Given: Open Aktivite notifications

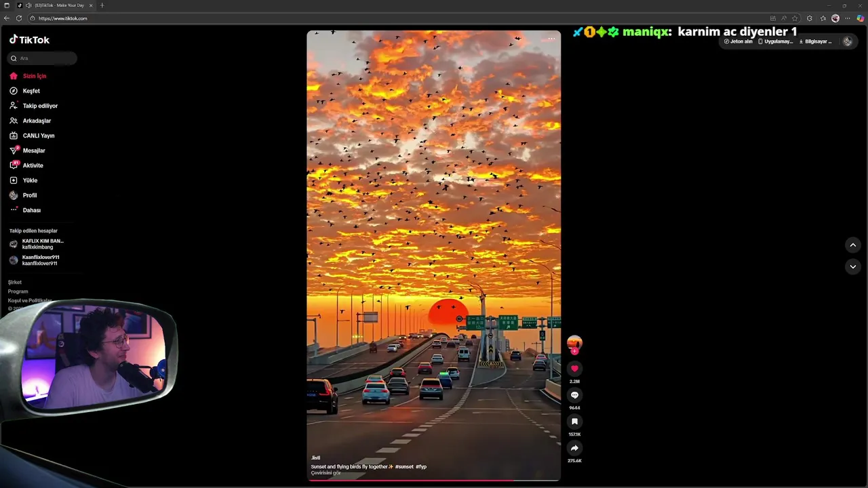Looking at the screenshot, I should point(26,165).
